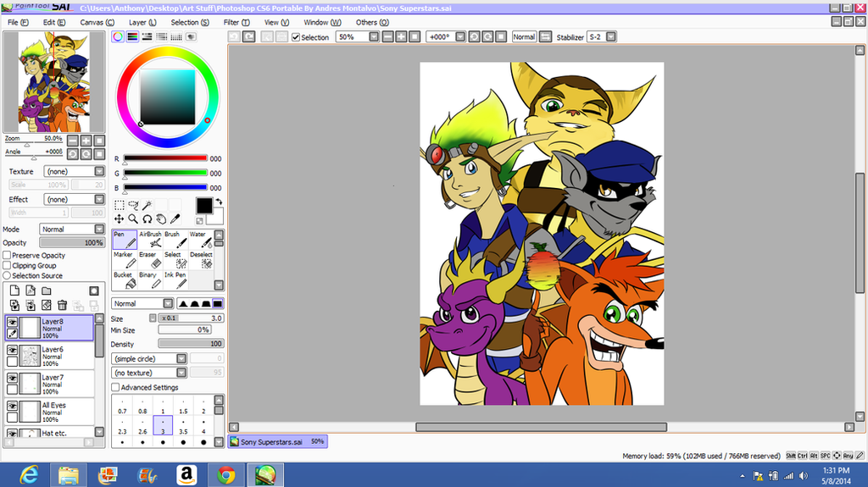Select the eyedropper color picker tool

coord(175,219)
